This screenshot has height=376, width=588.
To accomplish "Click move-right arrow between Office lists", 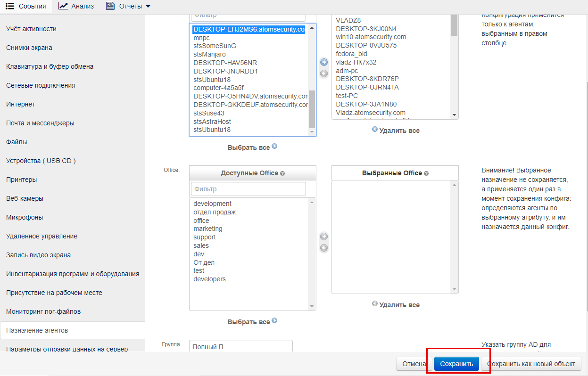I will 323,237.
